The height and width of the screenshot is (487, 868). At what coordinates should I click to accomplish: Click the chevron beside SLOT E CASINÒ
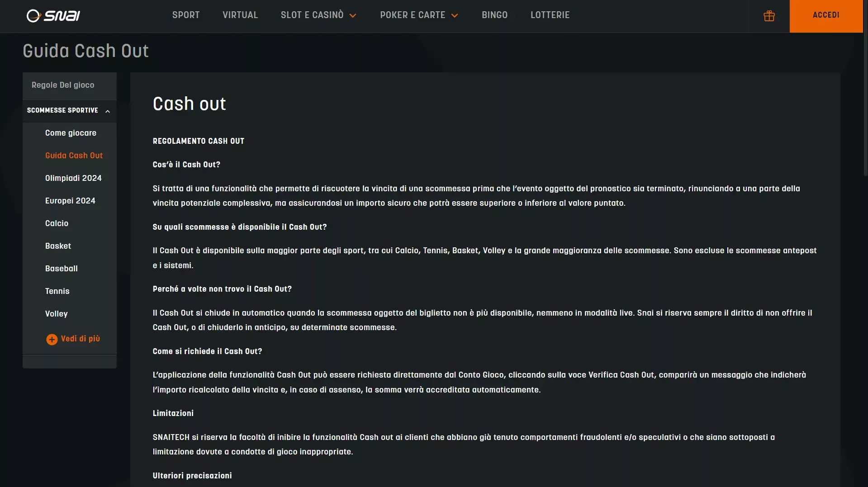[353, 15]
